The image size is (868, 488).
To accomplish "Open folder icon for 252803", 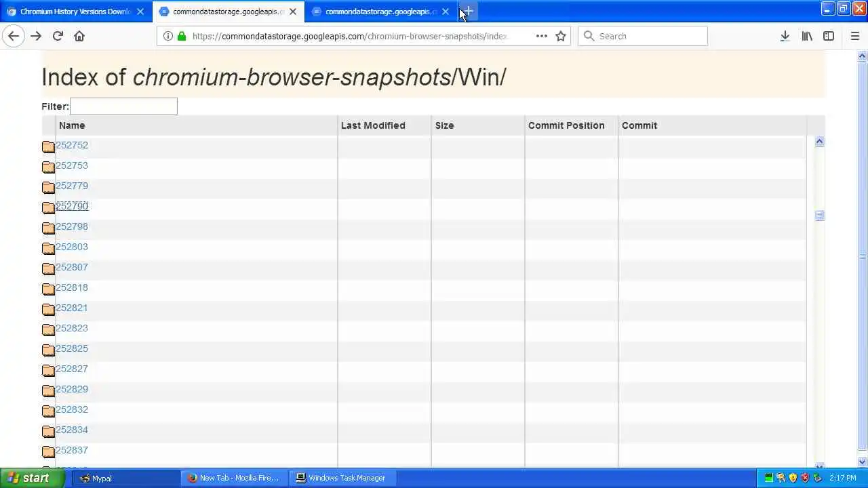I will [48, 248].
